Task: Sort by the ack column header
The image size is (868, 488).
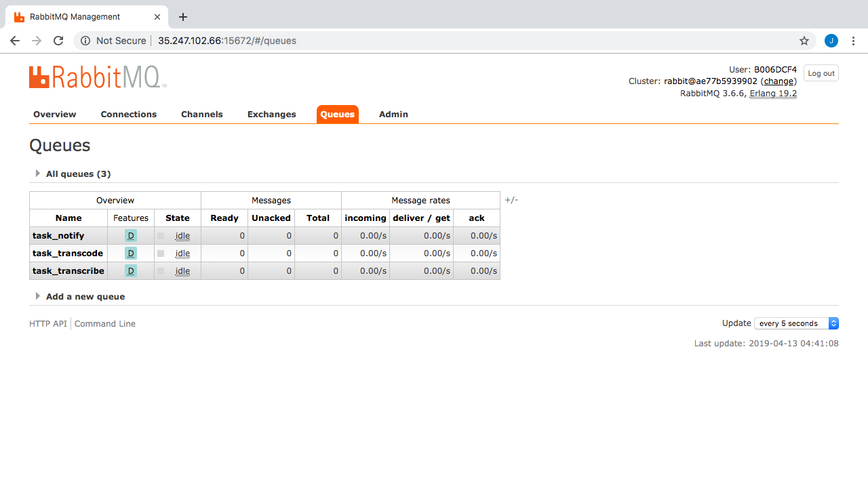Action: coord(477,218)
